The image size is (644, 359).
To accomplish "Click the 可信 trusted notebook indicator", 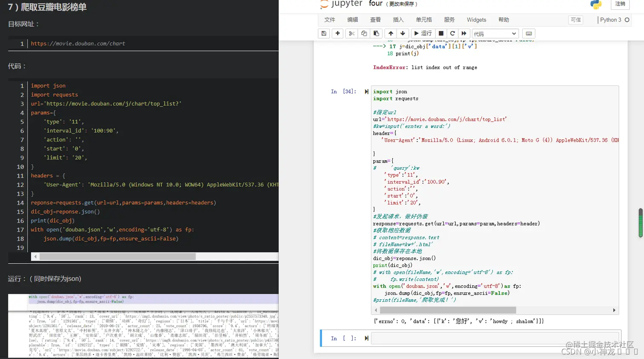I will pyautogui.click(x=576, y=20).
